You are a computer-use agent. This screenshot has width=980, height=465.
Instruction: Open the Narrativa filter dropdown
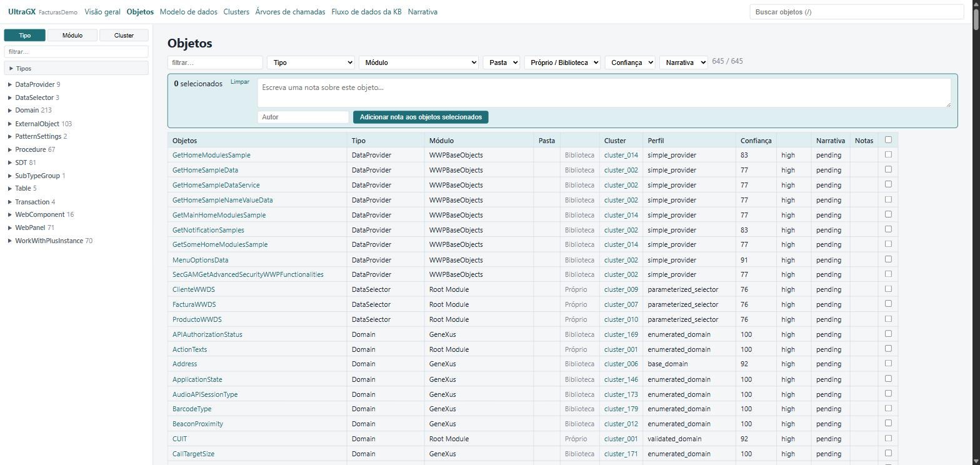click(684, 62)
